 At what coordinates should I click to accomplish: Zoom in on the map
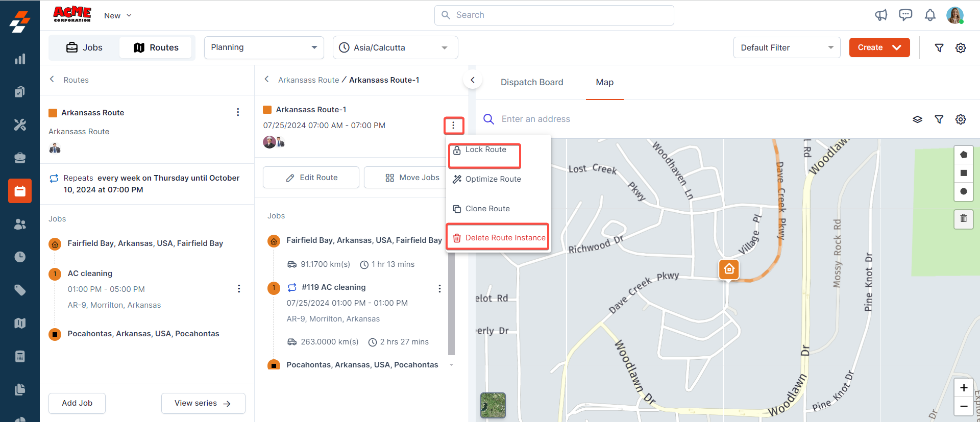pos(964,388)
